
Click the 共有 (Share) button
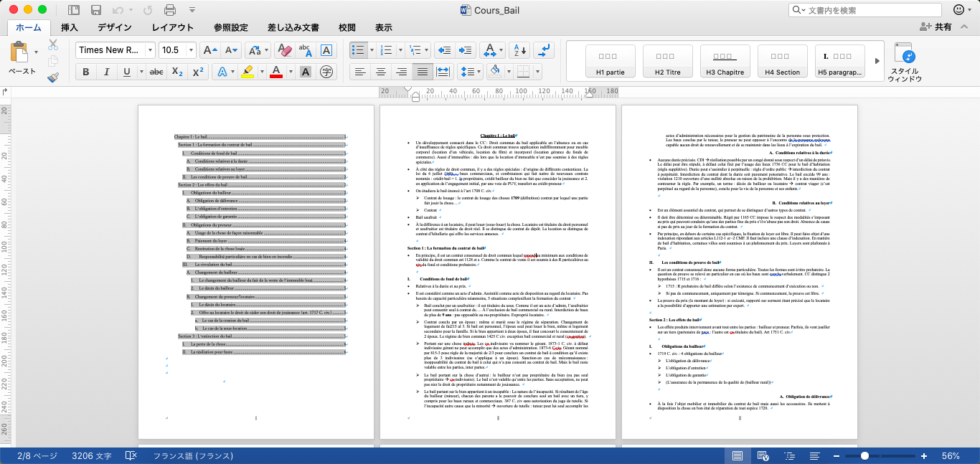pos(936,27)
